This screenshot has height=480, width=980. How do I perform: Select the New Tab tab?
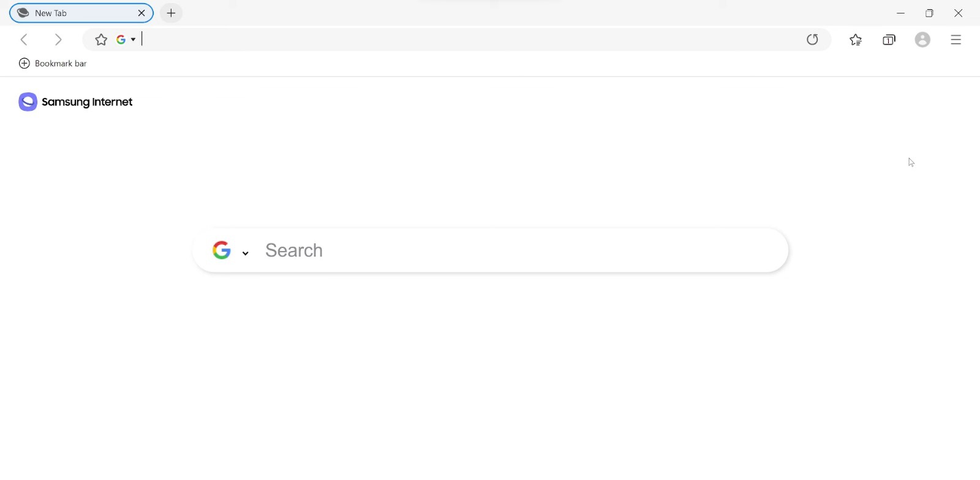[73, 13]
